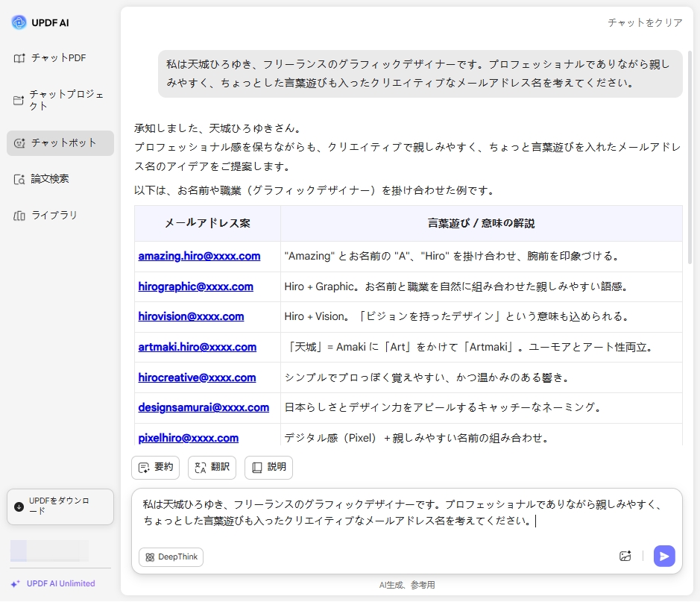The height and width of the screenshot is (602, 700).
Task: Click the 要約 button's summary icon
Action: [x=144, y=468]
